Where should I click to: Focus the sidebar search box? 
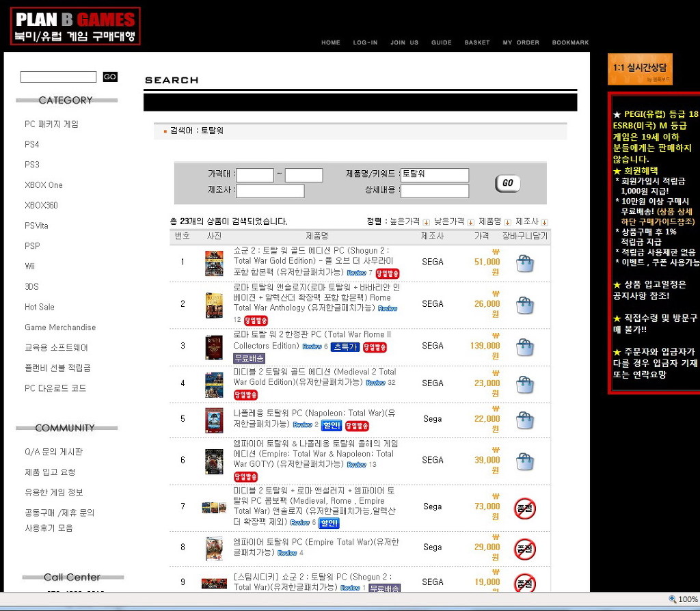tap(59, 77)
